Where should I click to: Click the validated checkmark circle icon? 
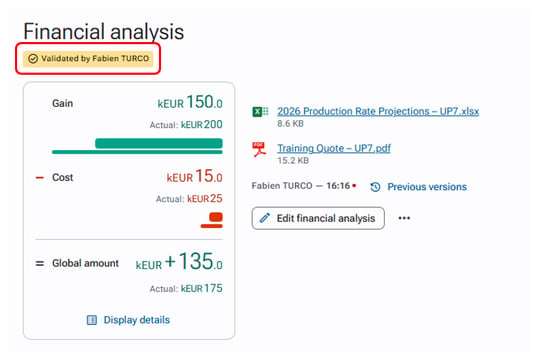(x=33, y=59)
